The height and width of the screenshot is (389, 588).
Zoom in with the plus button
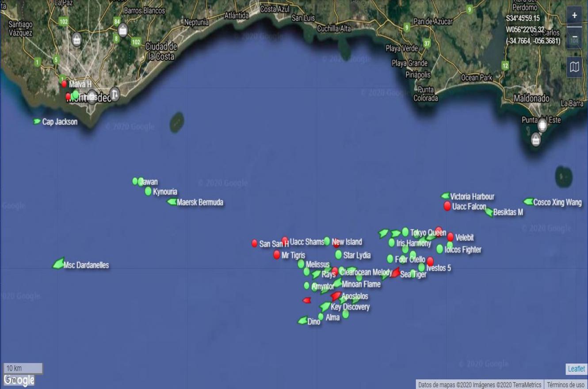tap(574, 15)
